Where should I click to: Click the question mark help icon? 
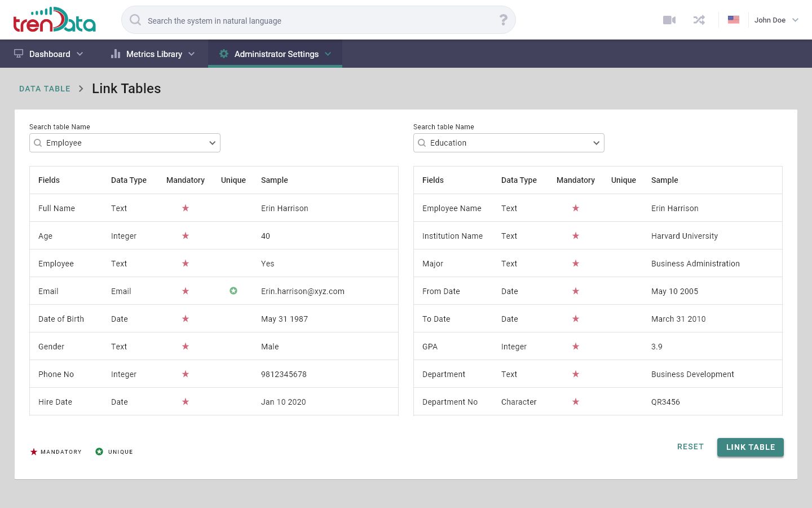point(503,20)
